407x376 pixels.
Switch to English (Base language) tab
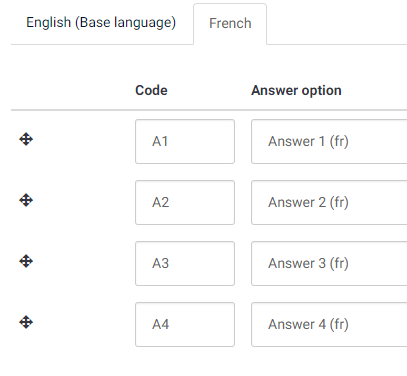pyautogui.click(x=101, y=23)
